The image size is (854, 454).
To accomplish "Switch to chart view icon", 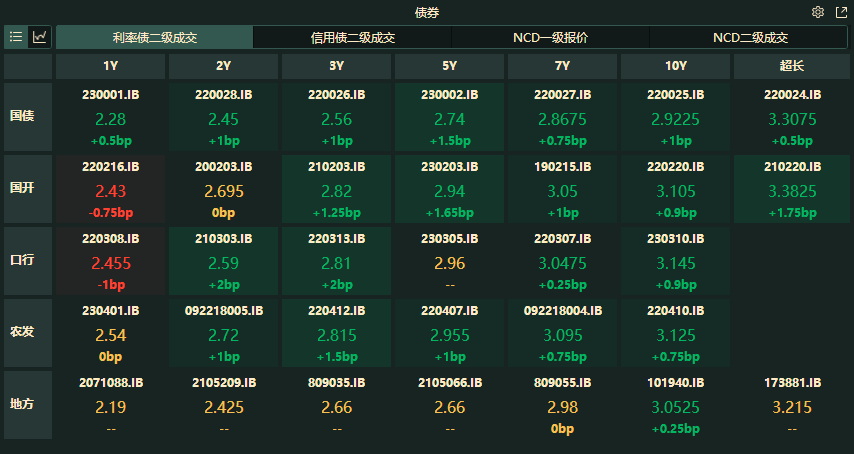I will tap(40, 37).
